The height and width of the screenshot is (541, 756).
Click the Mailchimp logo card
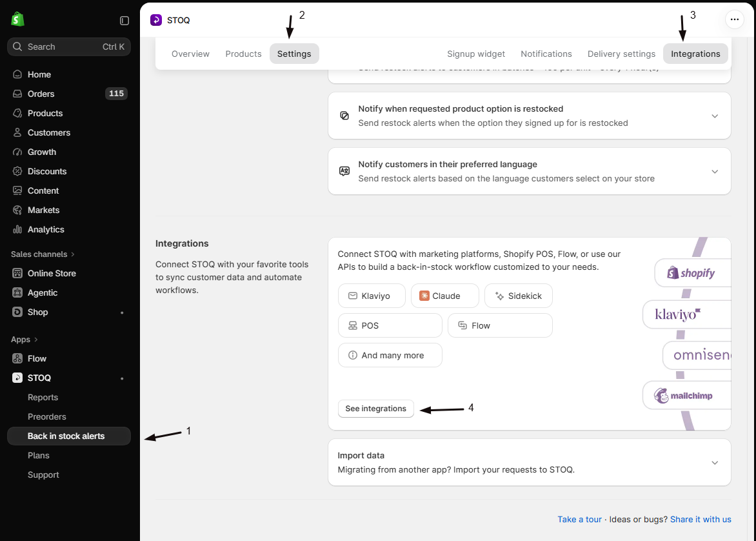click(x=686, y=396)
